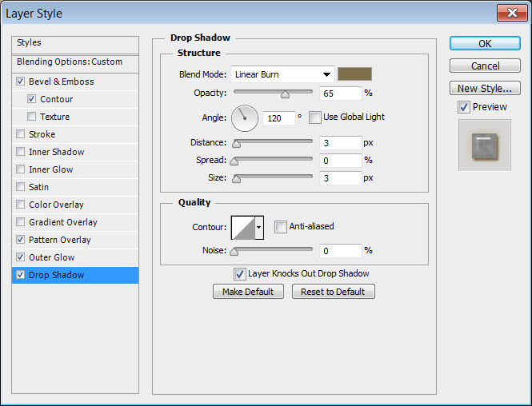Open the Outer Glow settings
Viewport: 532px width, 406px height.
[52, 257]
